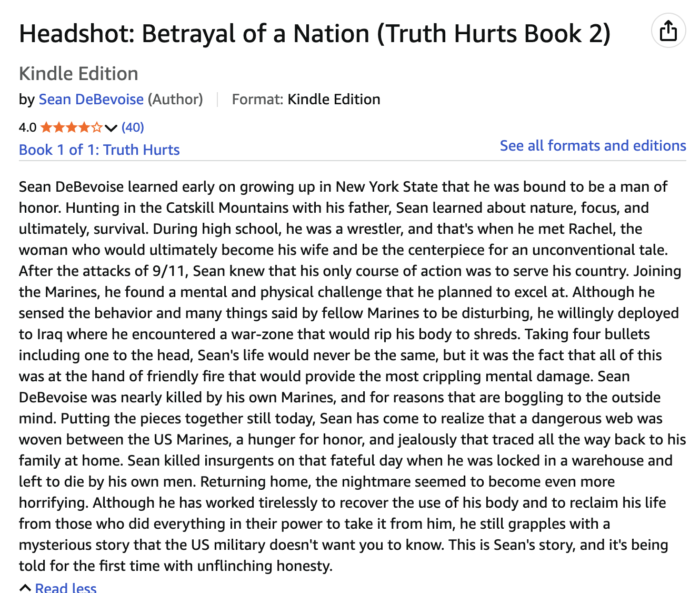The width and height of the screenshot is (700, 593).
Task: Click the empty fifth rating star
Action: 97,127
